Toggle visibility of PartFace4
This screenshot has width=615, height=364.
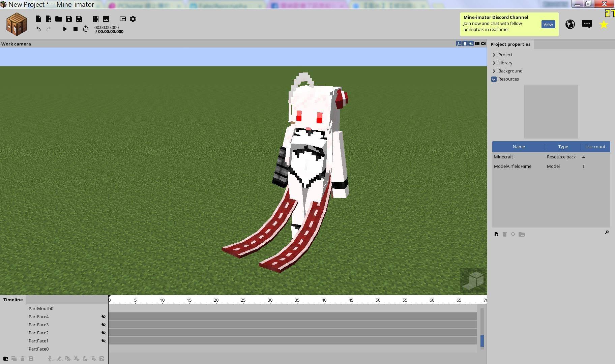[x=104, y=316]
